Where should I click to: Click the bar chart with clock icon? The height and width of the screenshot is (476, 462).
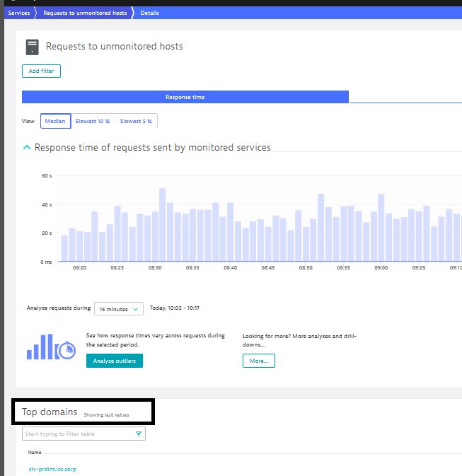[x=51, y=347]
